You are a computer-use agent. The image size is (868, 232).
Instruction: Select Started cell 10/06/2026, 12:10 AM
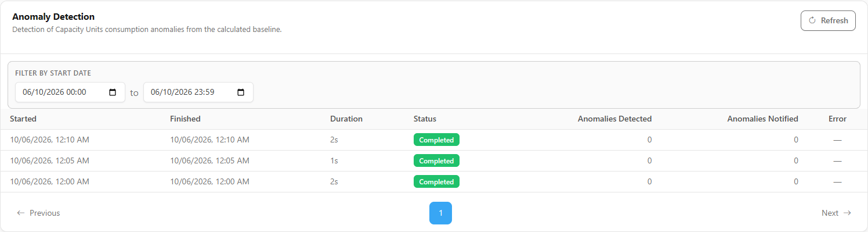(x=49, y=140)
